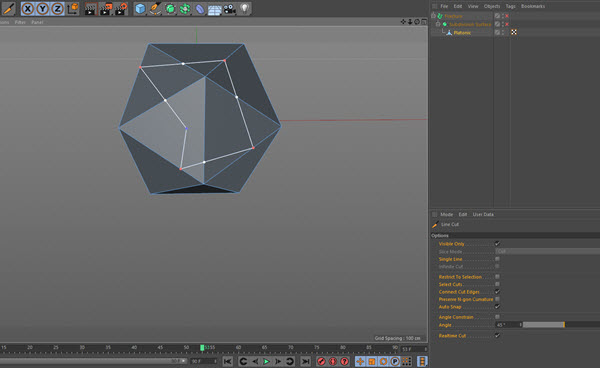The width and height of the screenshot is (600, 368).
Task: Toggle the Y axis lock
Action: coord(42,8)
